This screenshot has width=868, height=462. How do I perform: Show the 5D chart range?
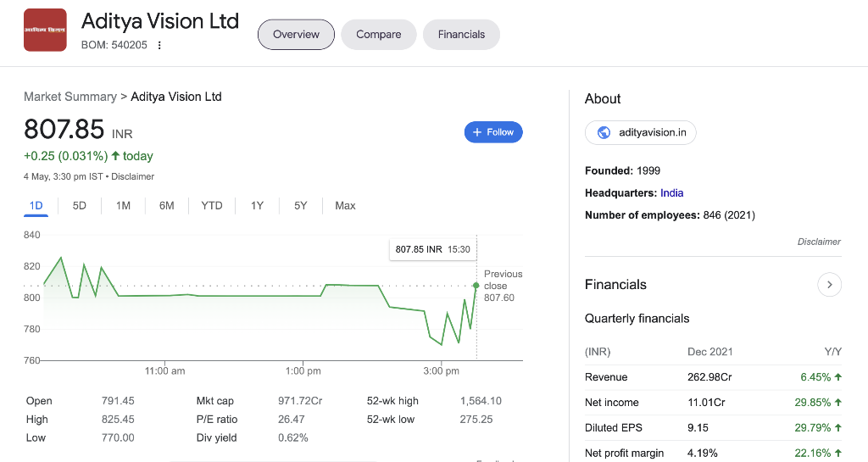pyautogui.click(x=79, y=206)
